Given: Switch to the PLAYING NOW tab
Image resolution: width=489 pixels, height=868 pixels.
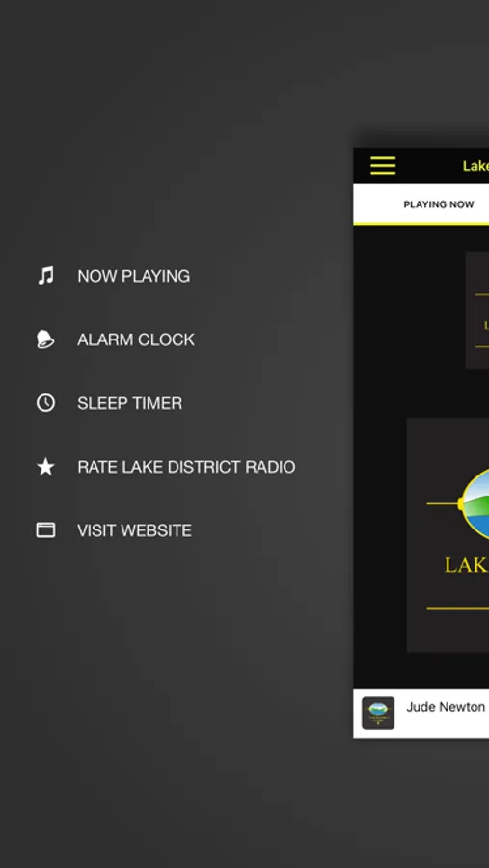Looking at the screenshot, I should (438, 204).
